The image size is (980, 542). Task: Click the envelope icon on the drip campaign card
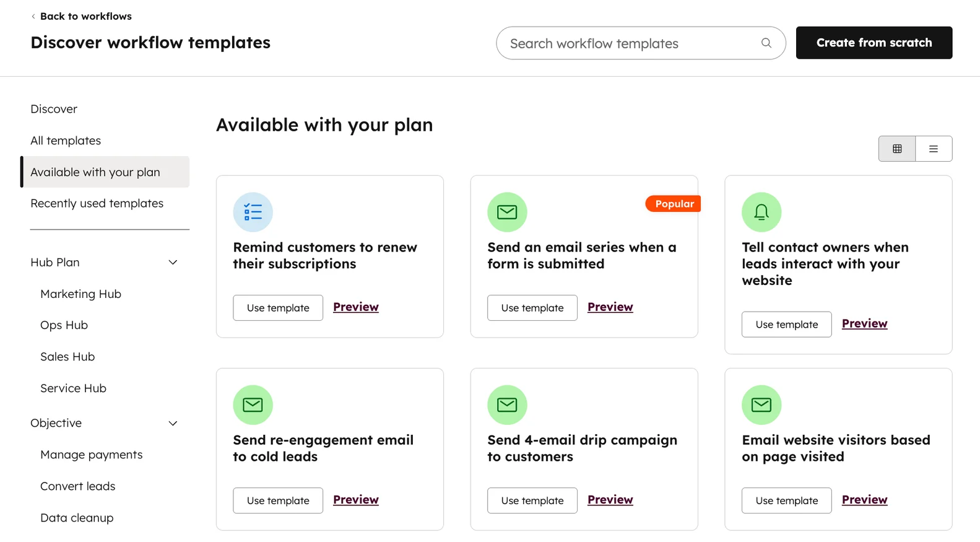point(507,404)
